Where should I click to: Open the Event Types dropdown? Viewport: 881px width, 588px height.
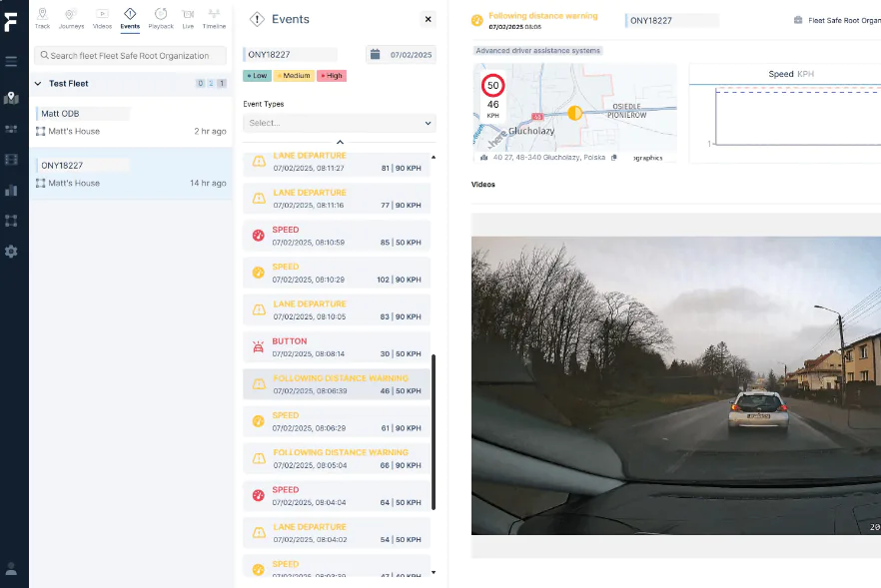pos(340,123)
